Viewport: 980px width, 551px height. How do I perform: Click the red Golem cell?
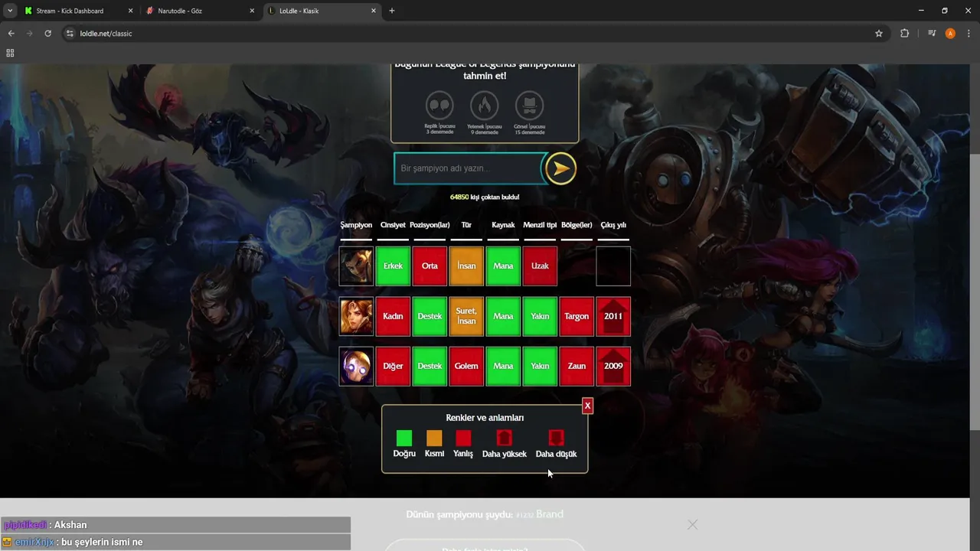466,366
